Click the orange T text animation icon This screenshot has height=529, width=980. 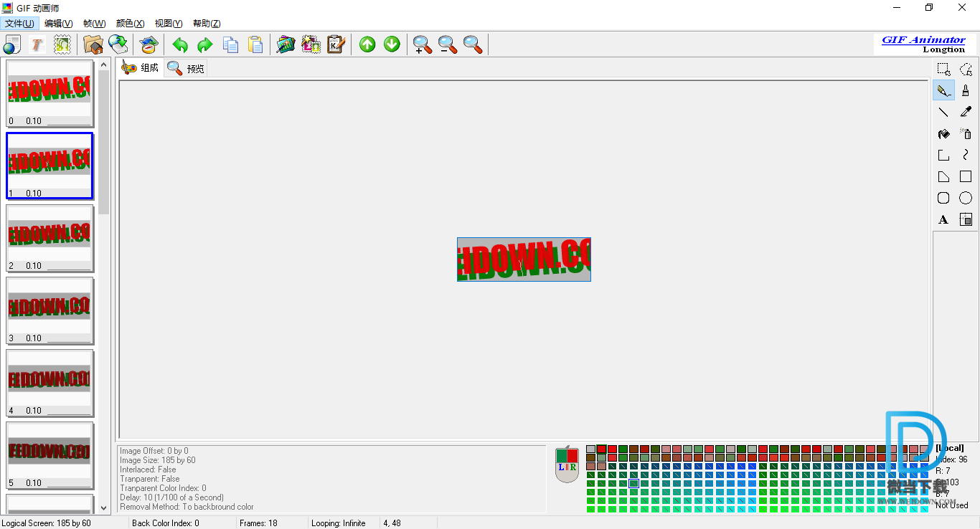click(37, 44)
